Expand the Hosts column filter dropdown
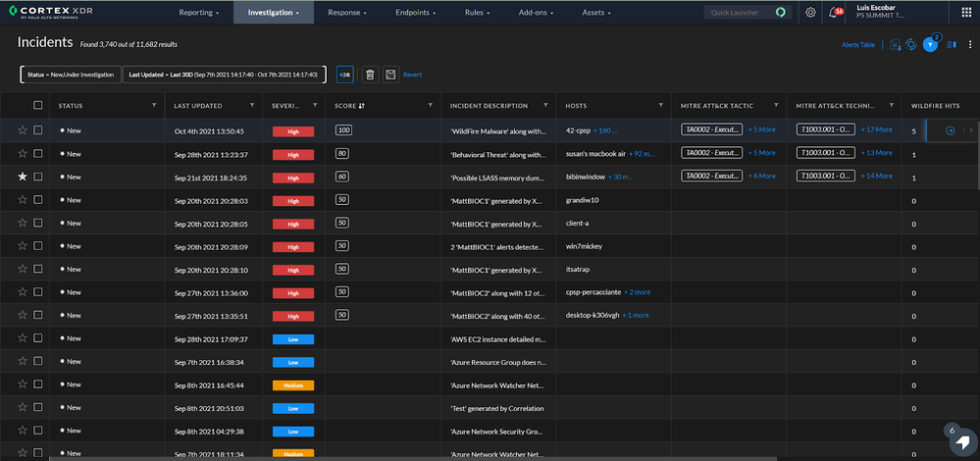Image resolution: width=980 pixels, height=461 pixels. tap(660, 106)
